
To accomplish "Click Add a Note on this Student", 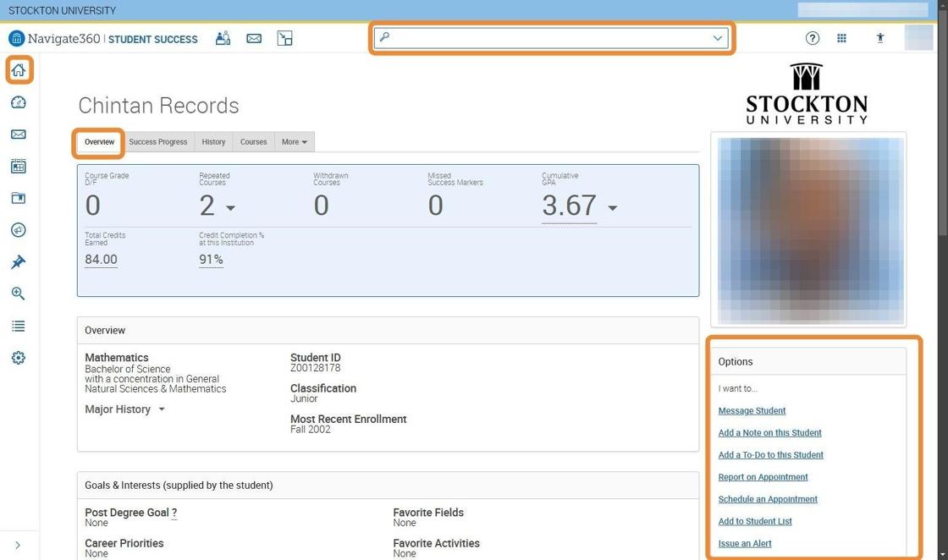I will [x=769, y=432].
